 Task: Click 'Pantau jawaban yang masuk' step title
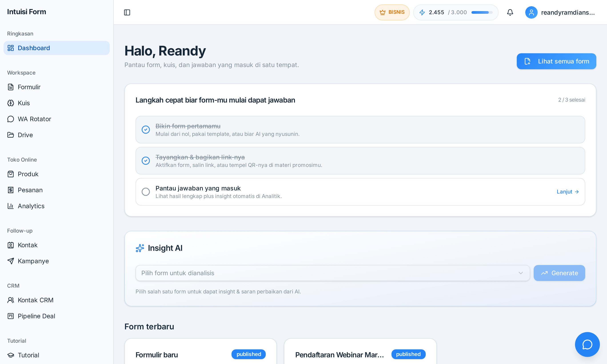(x=198, y=188)
